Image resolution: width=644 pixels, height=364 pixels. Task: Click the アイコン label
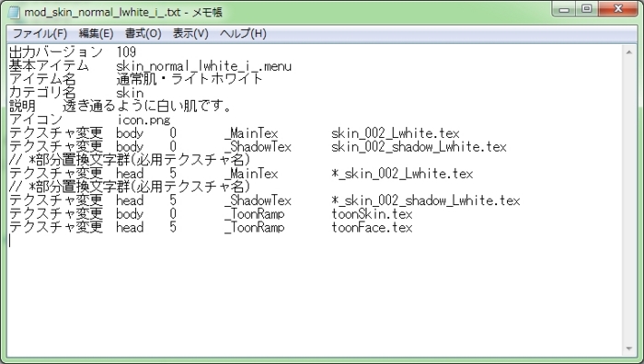click(x=36, y=119)
